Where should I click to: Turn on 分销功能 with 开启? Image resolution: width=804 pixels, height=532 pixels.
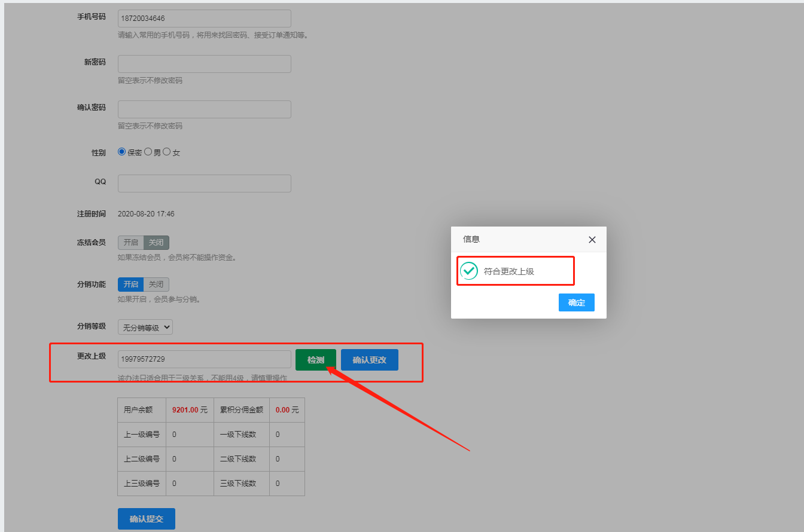coord(130,285)
